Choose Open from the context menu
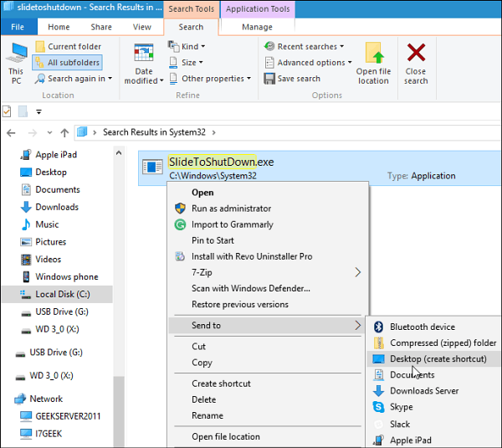The image size is (502, 448). (269, 193)
